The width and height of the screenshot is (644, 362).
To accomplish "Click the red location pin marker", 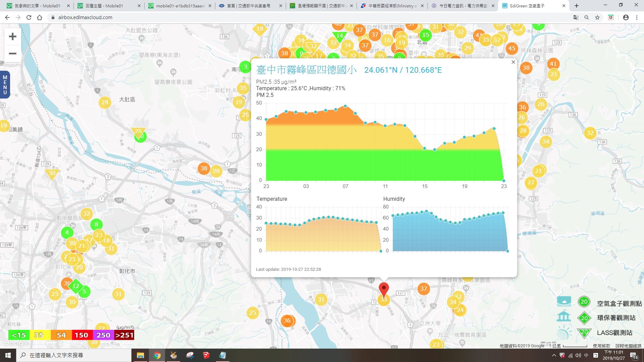I will 384,289.
